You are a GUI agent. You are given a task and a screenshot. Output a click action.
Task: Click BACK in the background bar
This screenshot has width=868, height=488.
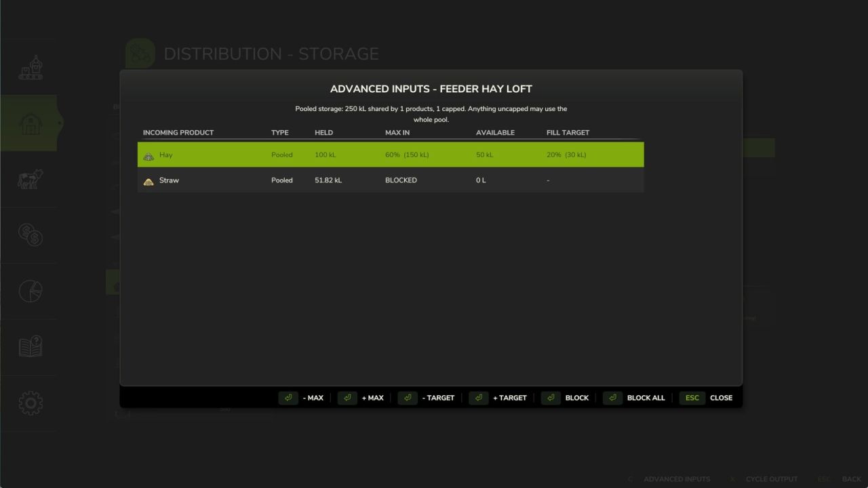(x=852, y=479)
